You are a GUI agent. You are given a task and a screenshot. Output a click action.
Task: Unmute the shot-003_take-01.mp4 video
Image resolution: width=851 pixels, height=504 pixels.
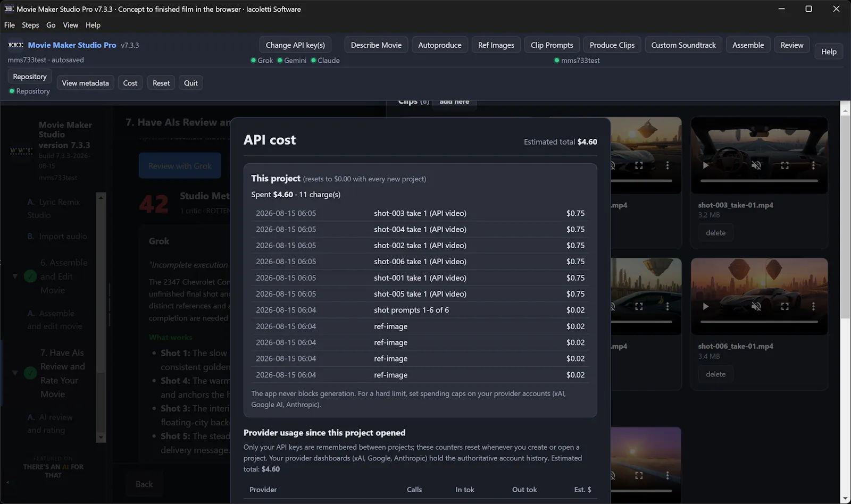[x=756, y=165]
